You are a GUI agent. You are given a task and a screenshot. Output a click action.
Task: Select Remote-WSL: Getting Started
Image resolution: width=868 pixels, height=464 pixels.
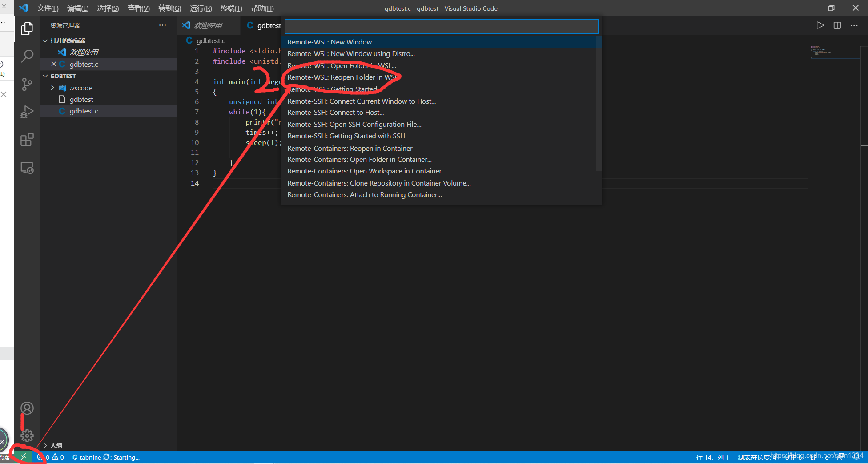[x=441, y=89]
